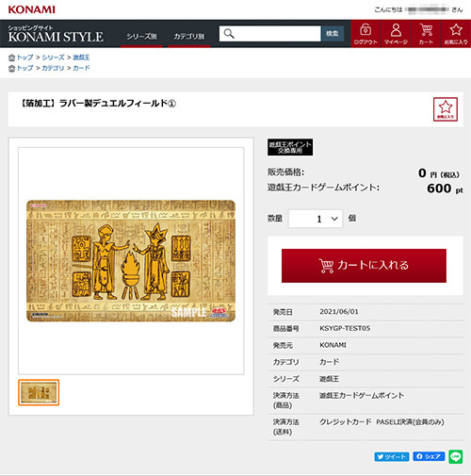Screen dimensions: 471x476
Task: Add product to favorites with star button
Action: pyautogui.click(x=446, y=109)
